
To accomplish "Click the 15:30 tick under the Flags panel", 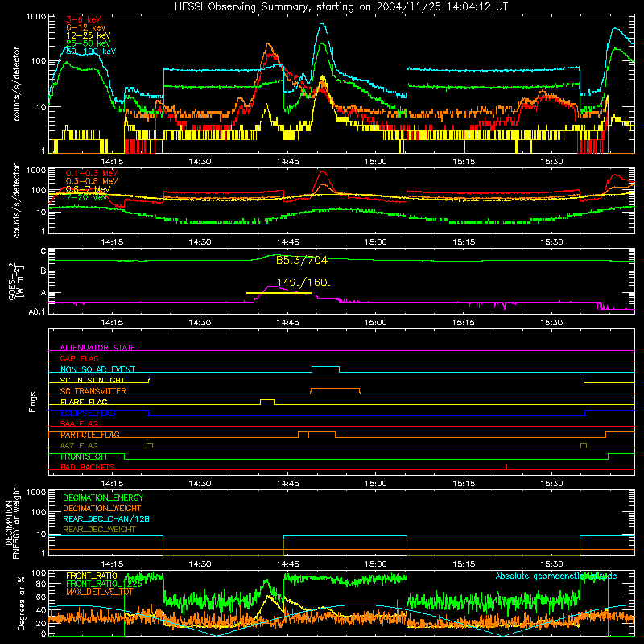I will 551,484.
